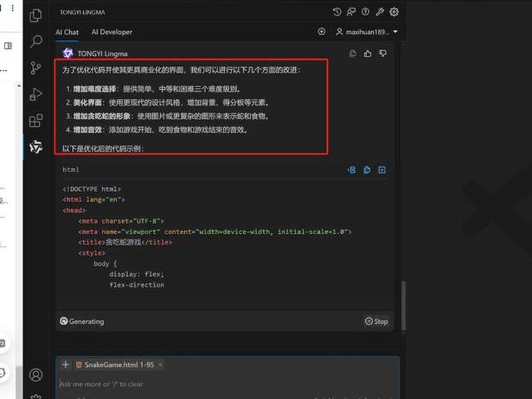Switch to the AI Developer tab
The width and height of the screenshot is (532, 399).
[x=112, y=32]
